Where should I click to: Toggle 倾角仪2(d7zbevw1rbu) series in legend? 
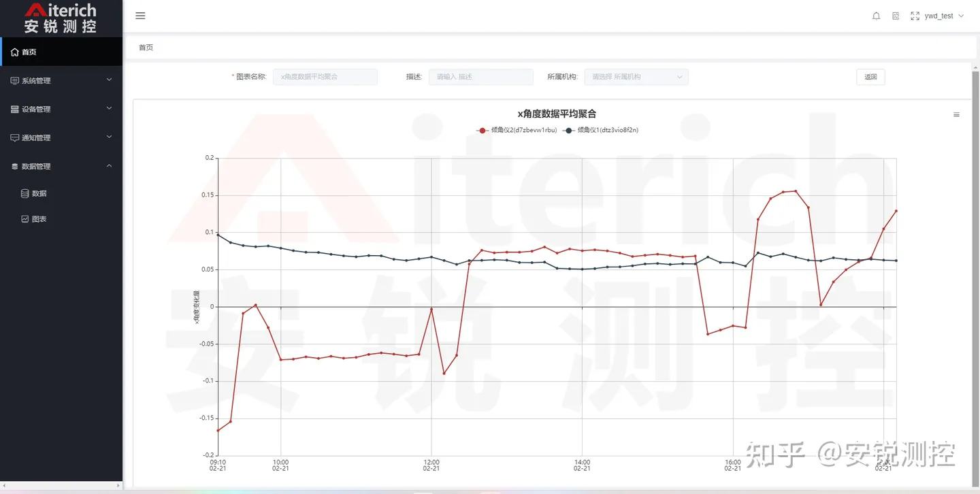pos(517,130)
